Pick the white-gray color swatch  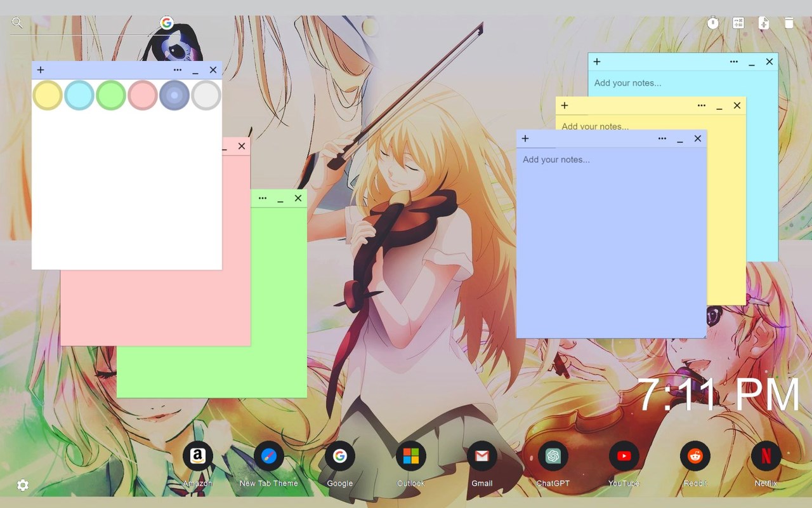(x=206, y=95)
